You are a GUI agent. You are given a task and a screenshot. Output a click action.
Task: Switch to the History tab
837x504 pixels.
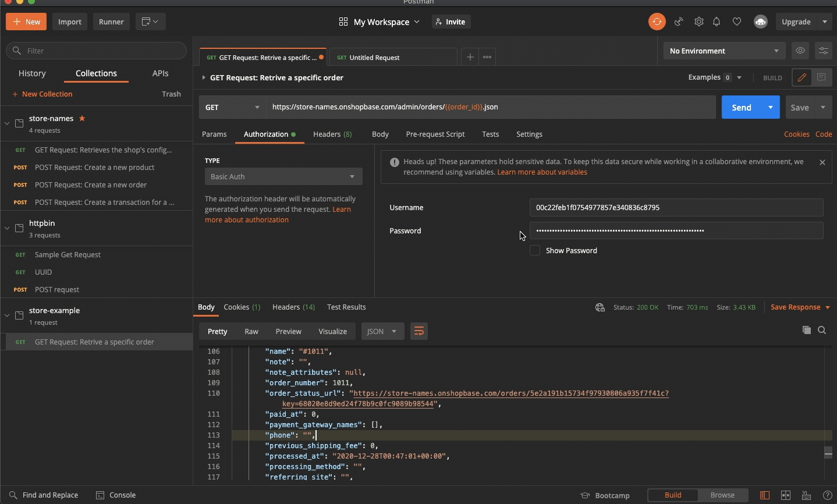click(x=32, y=73)
